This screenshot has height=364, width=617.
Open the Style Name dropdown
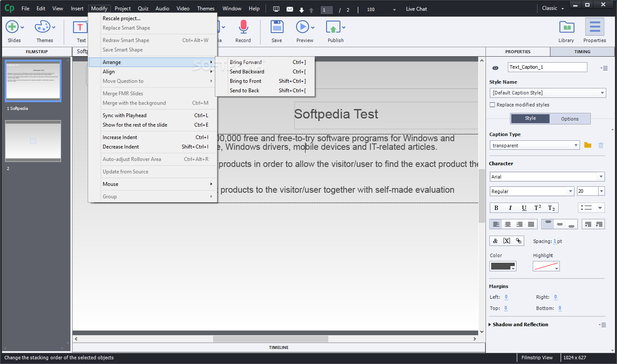coord(548,93)
